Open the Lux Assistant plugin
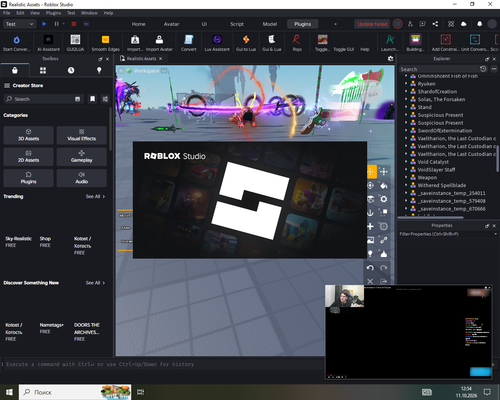This screenshot has width=500, height=400. [x=217, y=43]
